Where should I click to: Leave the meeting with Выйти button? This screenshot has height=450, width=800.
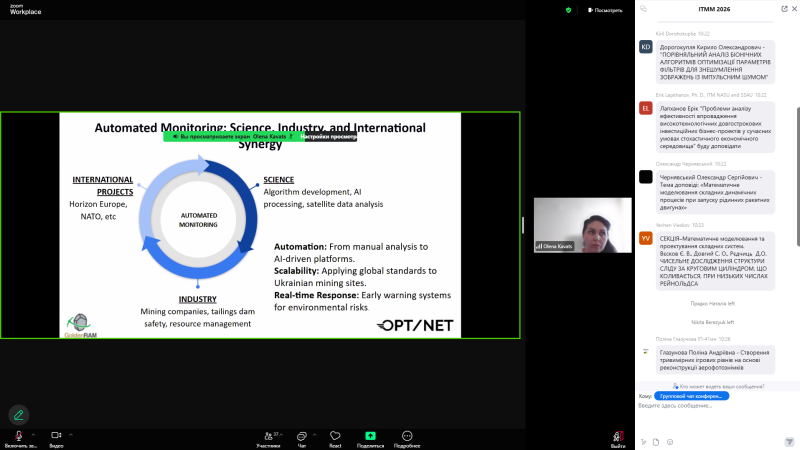pyautogui.click(x=618, y=438)
